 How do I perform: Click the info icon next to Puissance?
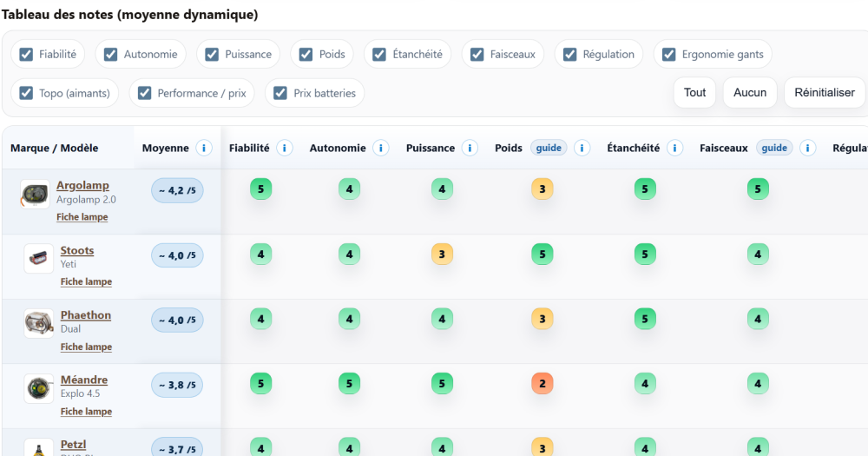click(x=470, y=149)
